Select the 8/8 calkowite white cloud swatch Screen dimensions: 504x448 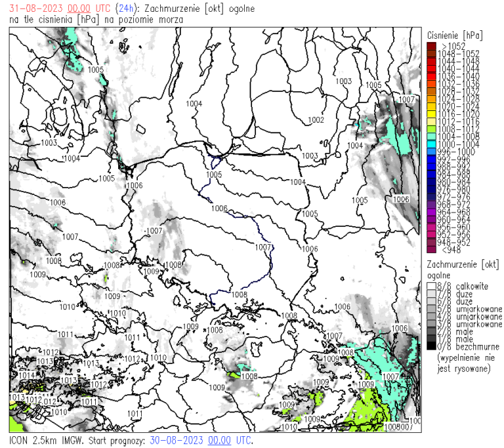point(431,286)
